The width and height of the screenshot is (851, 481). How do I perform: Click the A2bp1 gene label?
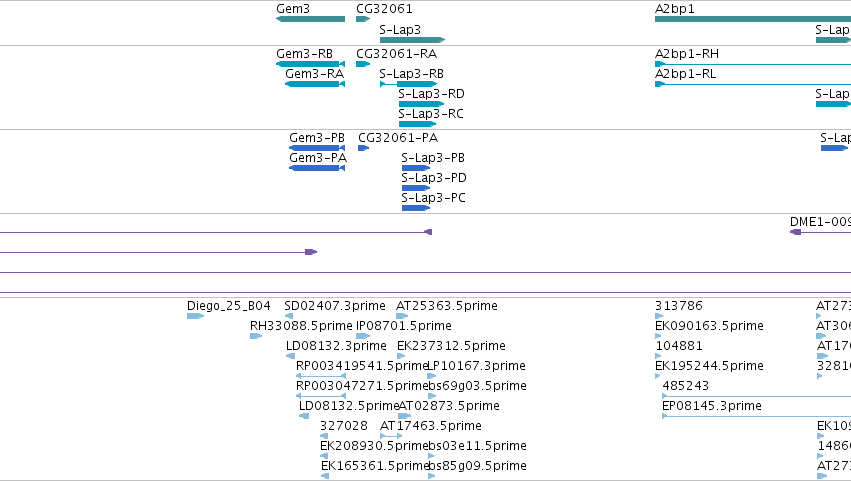(x=674, y=9)
